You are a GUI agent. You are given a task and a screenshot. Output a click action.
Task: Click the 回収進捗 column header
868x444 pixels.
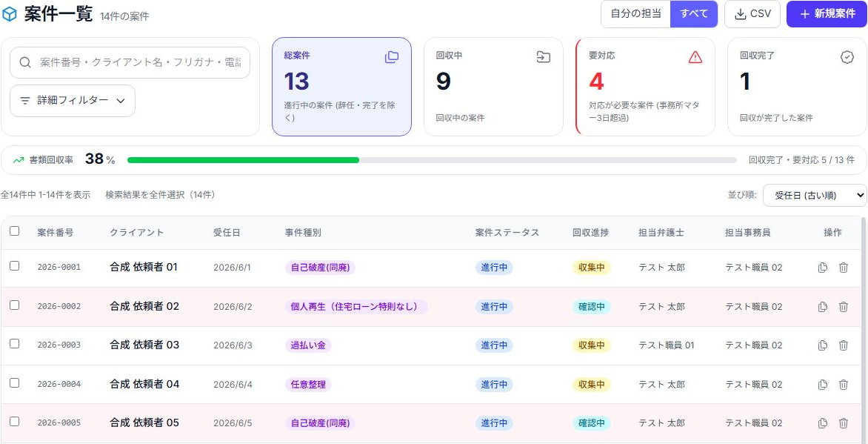tap(591, 233)
